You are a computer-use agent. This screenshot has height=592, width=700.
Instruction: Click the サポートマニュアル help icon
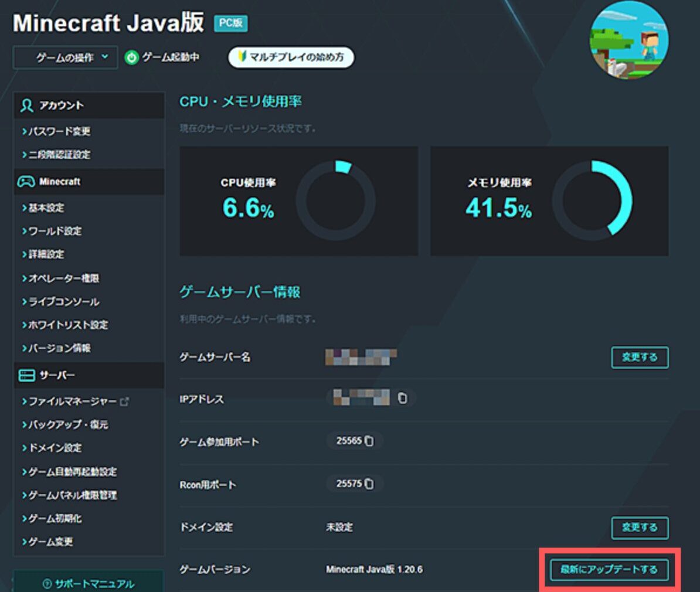[47, 584]
